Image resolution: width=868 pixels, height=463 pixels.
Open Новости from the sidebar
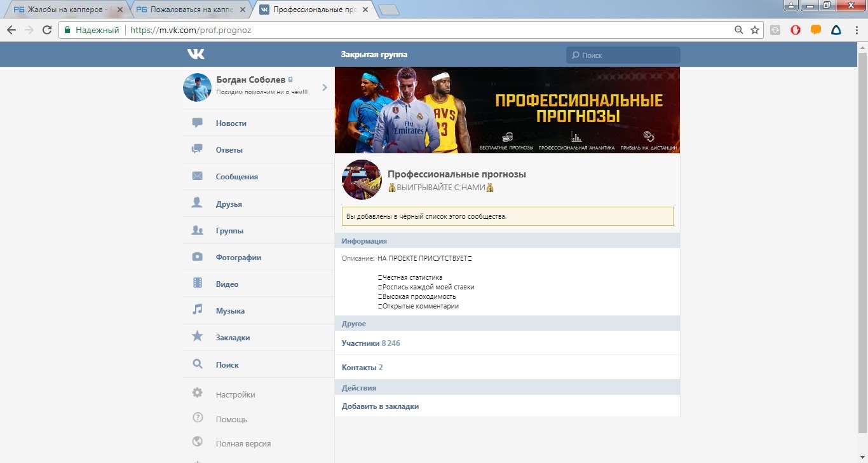click(231, 123)
